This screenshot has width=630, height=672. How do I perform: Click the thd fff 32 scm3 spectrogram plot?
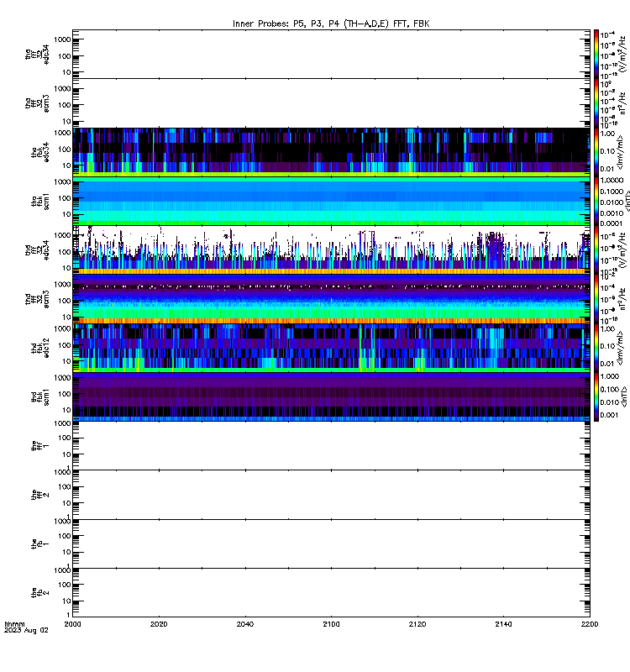pos(331,299)
